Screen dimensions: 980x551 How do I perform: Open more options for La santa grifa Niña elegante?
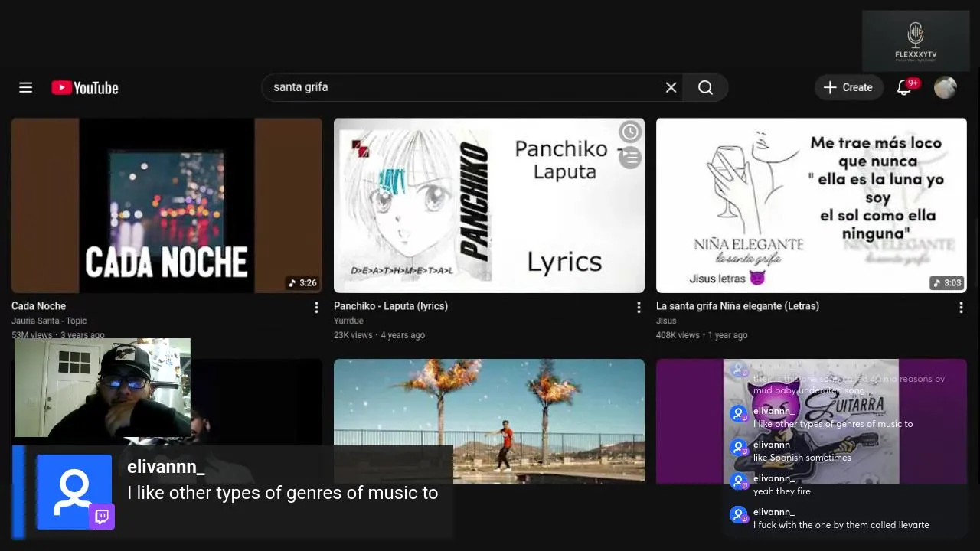(x=961, y=307)
